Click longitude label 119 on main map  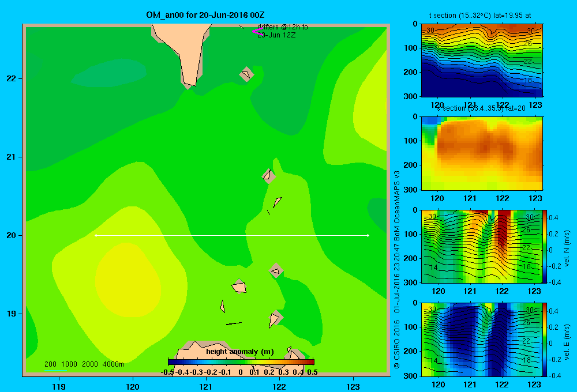59,386
